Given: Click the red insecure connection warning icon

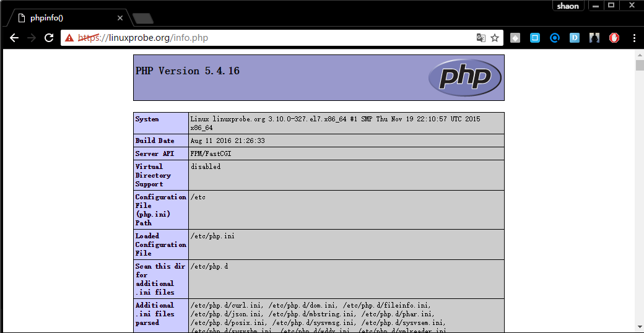Looking at the screenshot, I should click(70, 38).
